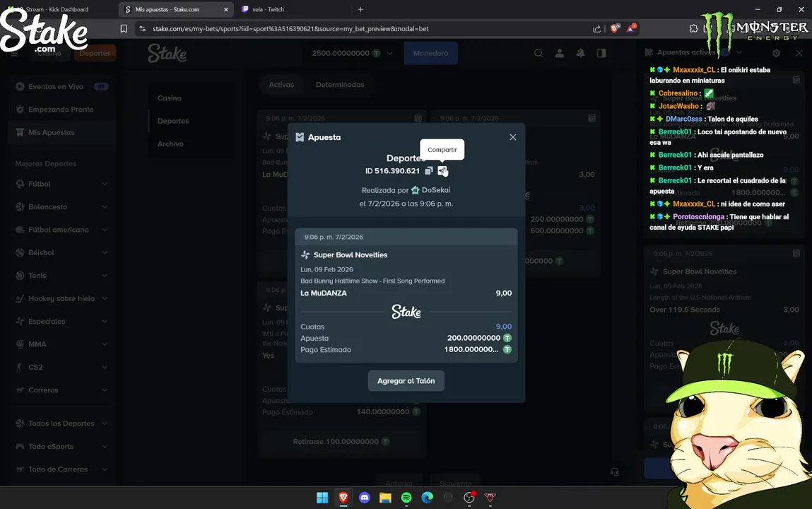Open Brave Shields lion icon
Screen dimensions: 812x509
click(x=614, y=29)
